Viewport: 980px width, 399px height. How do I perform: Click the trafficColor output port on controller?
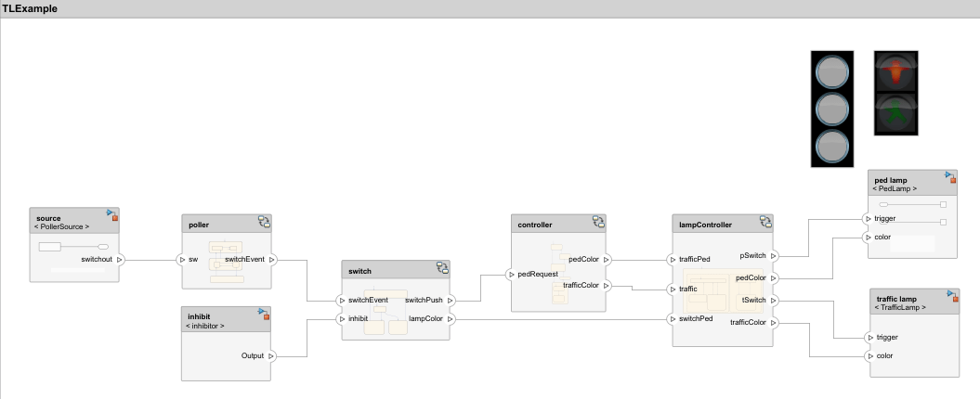click(607, 286)
